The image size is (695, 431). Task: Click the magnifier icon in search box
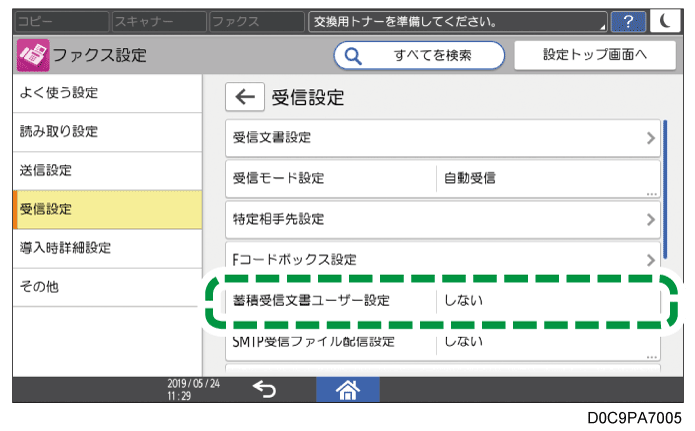[353, 56]
